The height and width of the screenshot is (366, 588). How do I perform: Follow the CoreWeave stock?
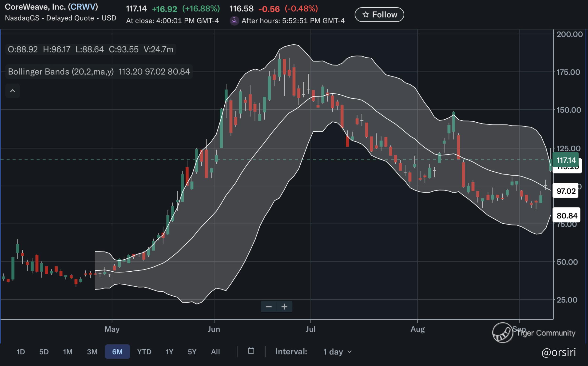pyautogui.click(x=379, y=15)
